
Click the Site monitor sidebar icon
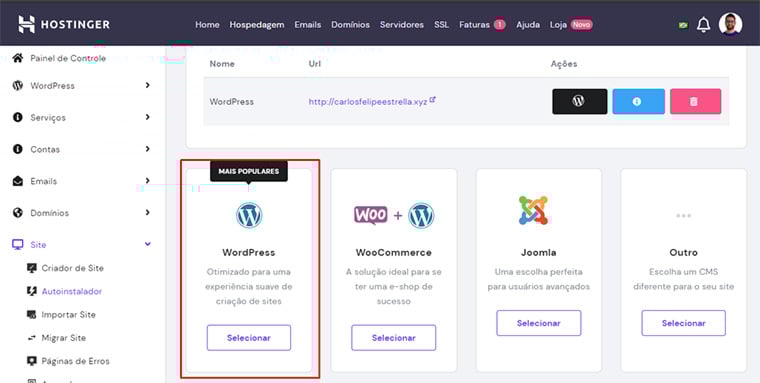point(17,245)
